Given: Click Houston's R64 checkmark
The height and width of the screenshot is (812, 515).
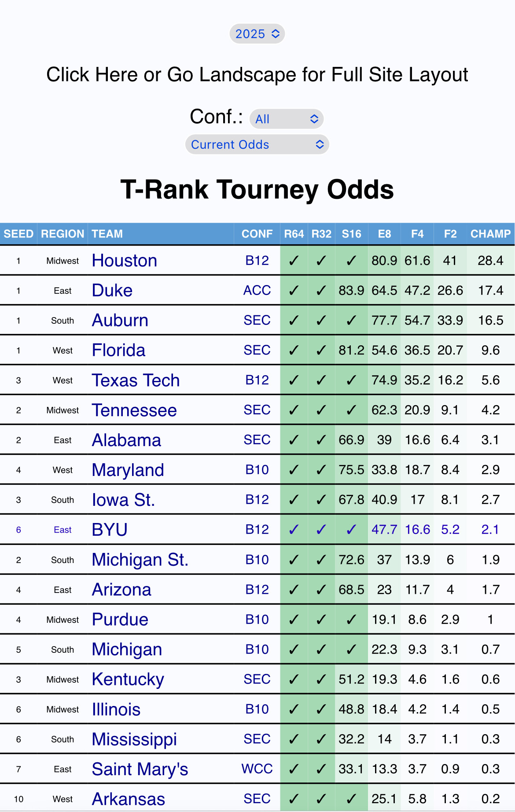Looking at the screenshot, I should click(x=294, y=261).
